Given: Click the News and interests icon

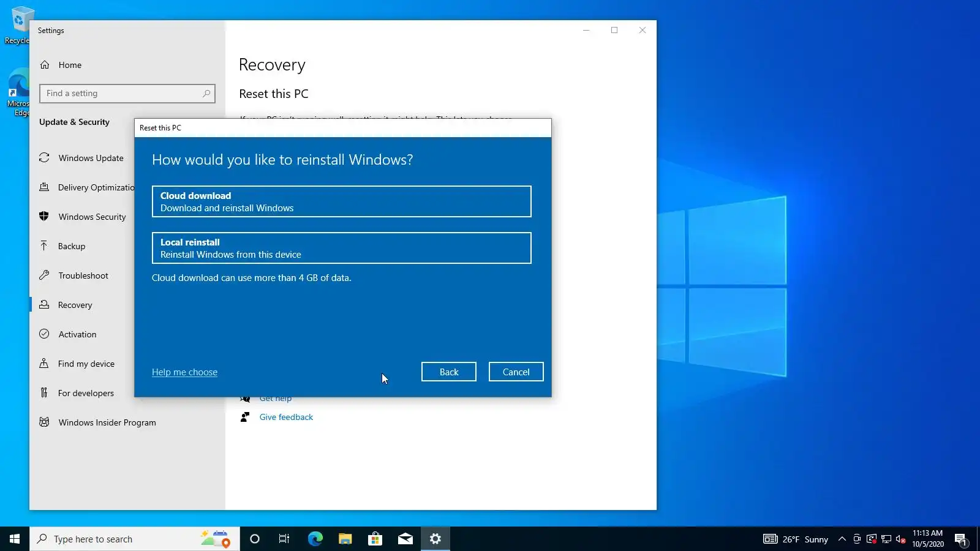Looking at the screenshot, I should (x=770, y=539).
